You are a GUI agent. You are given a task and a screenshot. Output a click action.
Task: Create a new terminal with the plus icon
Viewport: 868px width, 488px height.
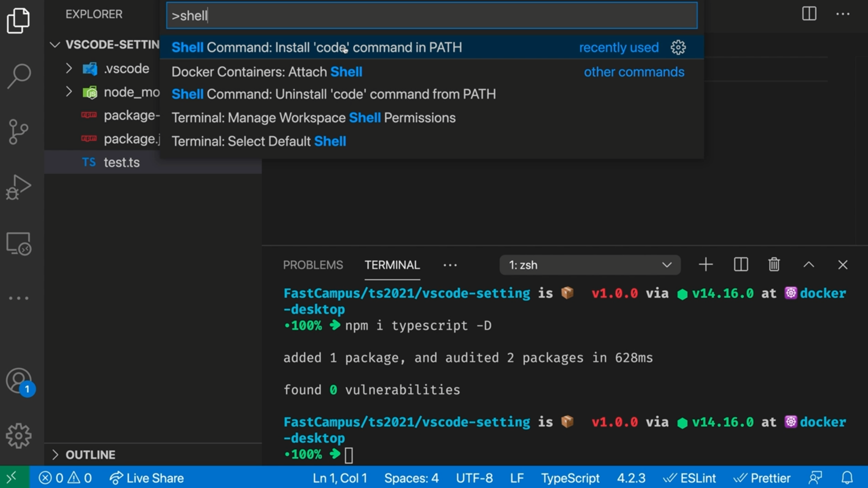(705, 264)
